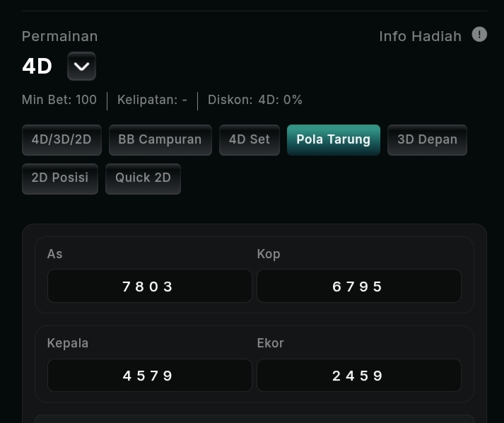Choose the Quick 2D tab
The height and width of the screenshot is (423, 504).
pyautogui.click(x=143, y=178)
